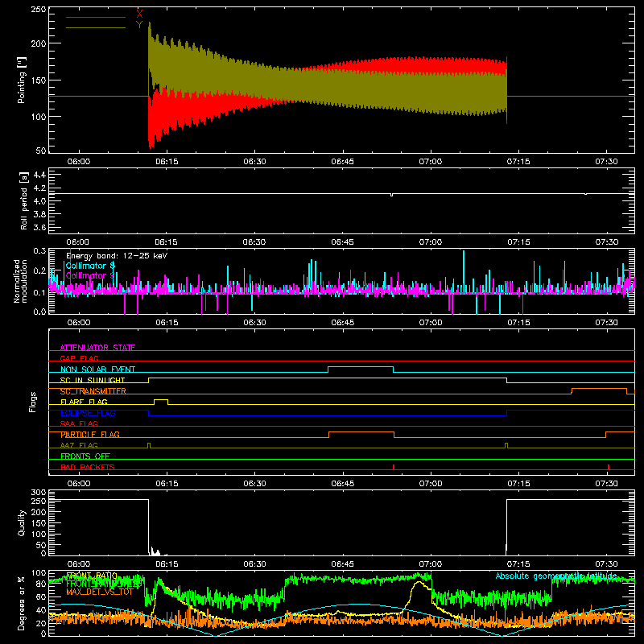Select the SC_TRANSMITTER flag label
Screen dimensions: 644x644
coord(93,391)
